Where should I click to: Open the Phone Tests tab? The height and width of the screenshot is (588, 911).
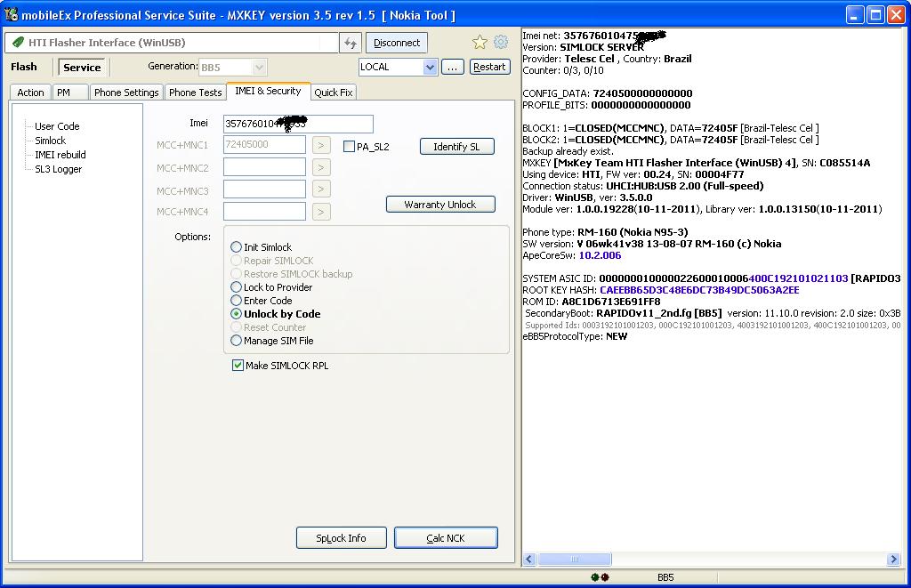(x=195, y=93)
